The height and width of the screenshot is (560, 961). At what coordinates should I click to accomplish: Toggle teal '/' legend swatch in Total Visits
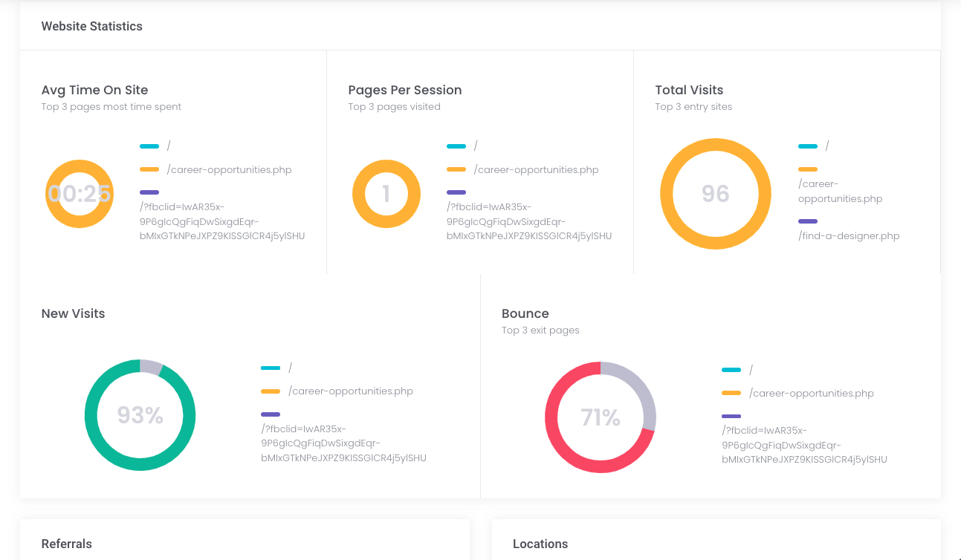click(x=808, y=146)
